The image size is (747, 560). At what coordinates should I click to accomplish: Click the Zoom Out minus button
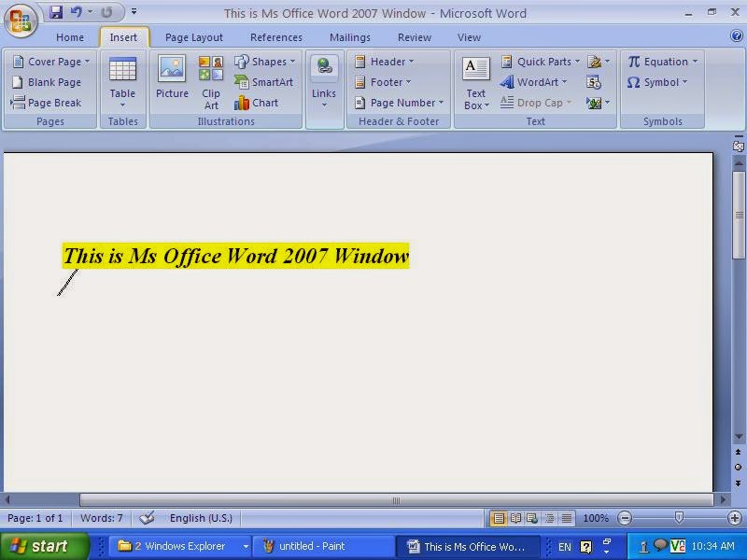point(625,518)
